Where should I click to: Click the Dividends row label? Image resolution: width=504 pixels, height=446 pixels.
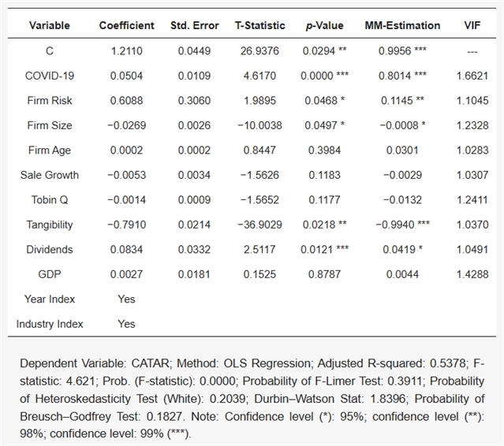coord(49,250)
